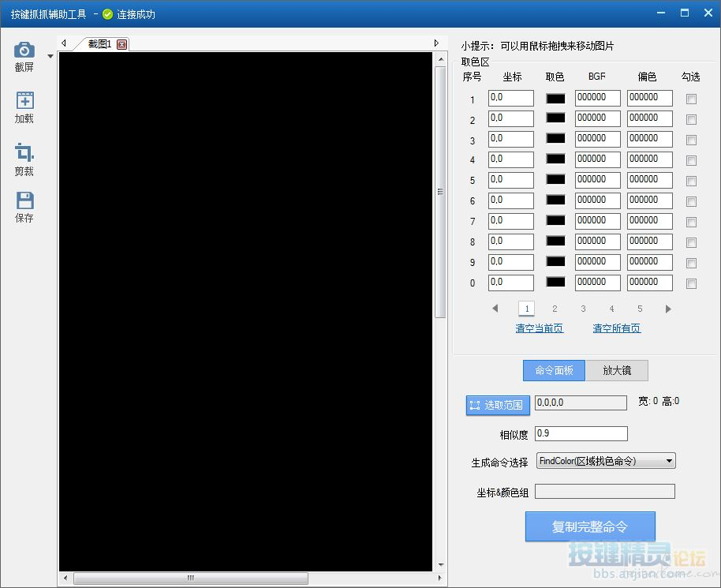
Task: Tick the checkbox for row 5
Action: (x=691, y=181)
